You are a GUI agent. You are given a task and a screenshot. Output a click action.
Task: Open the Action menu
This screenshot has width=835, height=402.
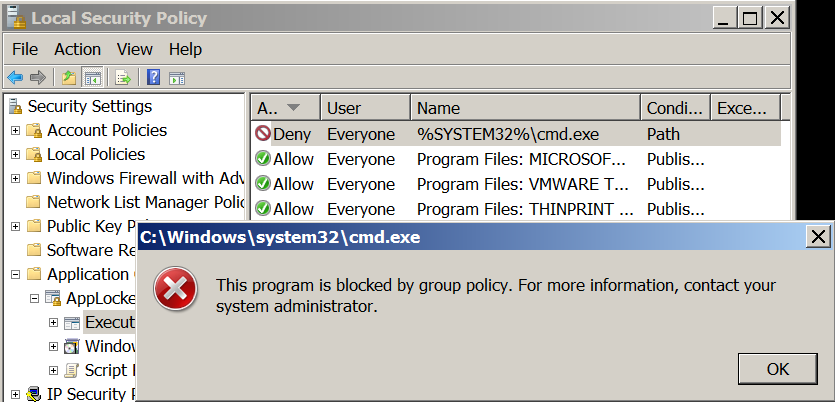click(77, 49)
